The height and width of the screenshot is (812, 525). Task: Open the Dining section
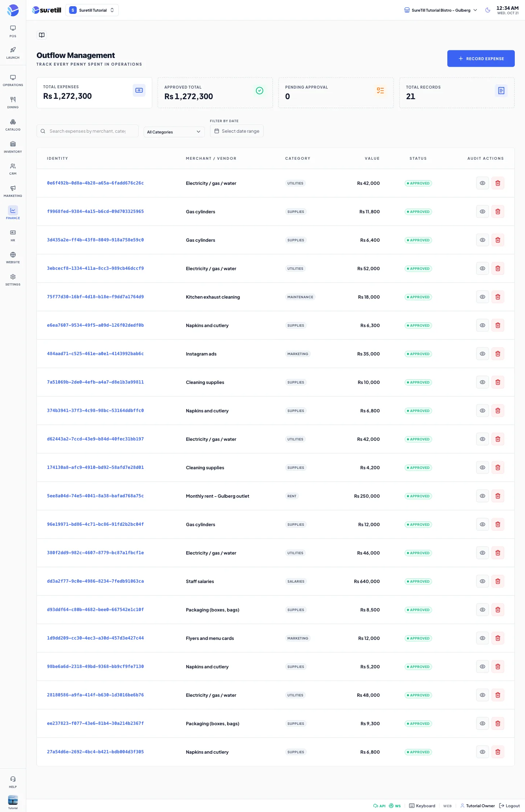pos(13,103)
